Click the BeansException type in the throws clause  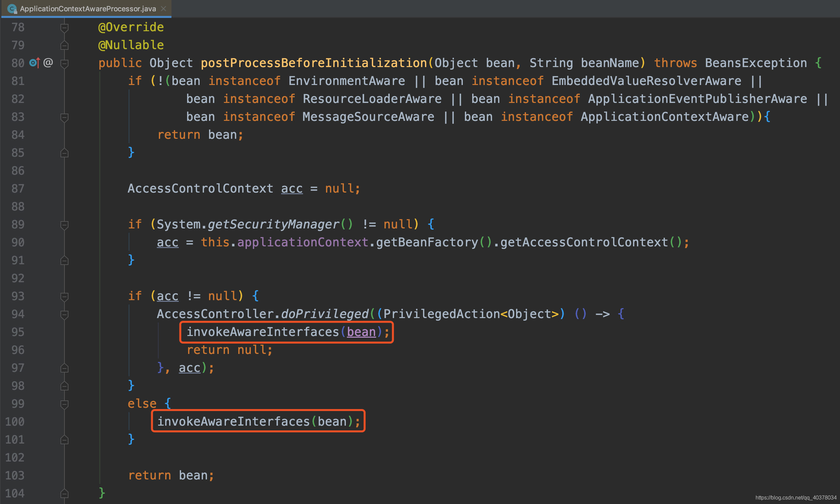coord(756,63)
